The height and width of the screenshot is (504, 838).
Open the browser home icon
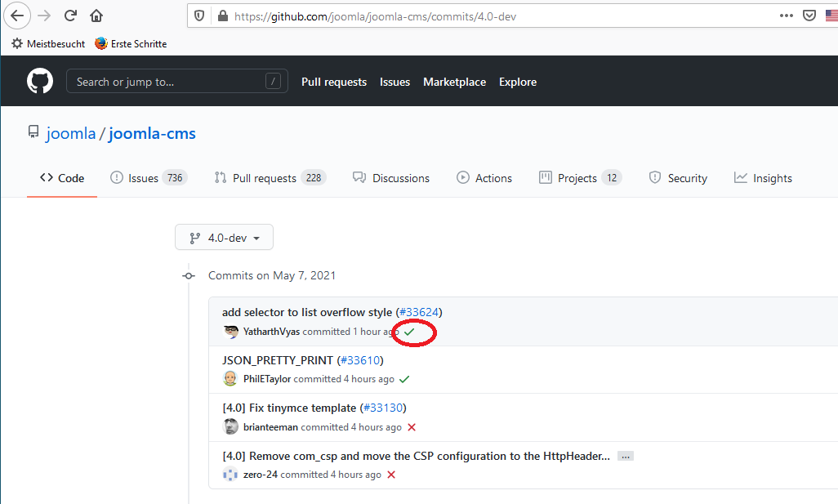(x=96, y=16)
